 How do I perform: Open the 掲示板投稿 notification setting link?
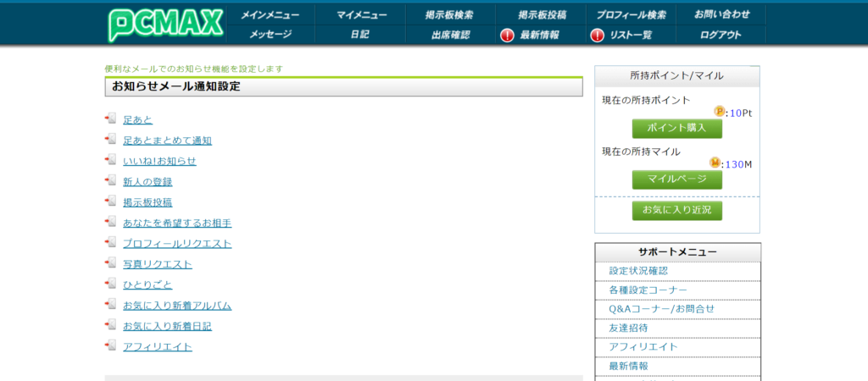[x=147, y=202]
